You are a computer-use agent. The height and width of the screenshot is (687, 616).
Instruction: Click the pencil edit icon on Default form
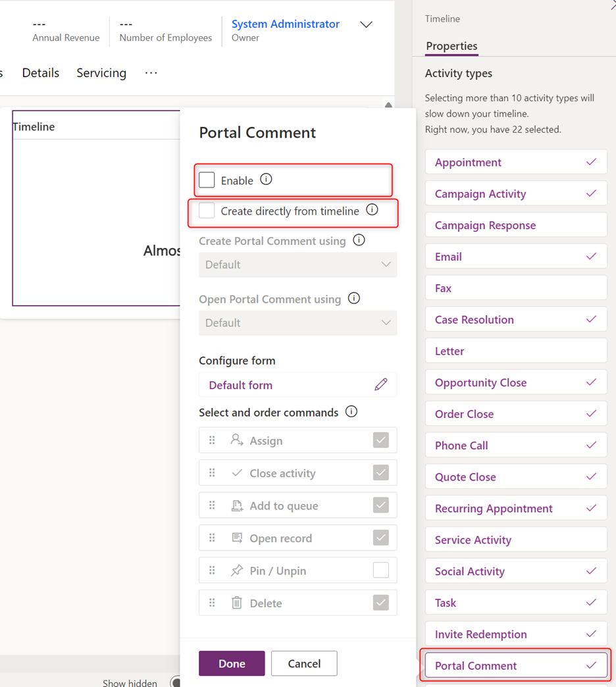[380, 385]
